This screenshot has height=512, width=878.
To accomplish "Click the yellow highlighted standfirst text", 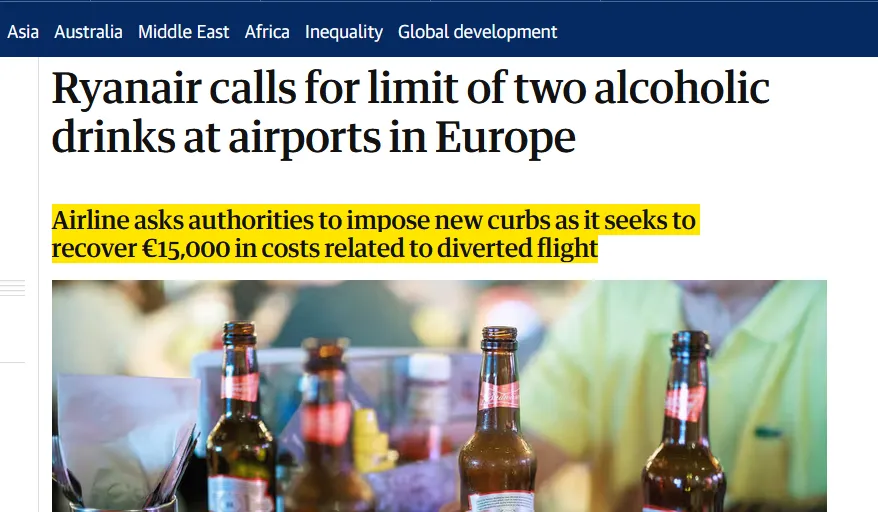I will coord(376,234).
